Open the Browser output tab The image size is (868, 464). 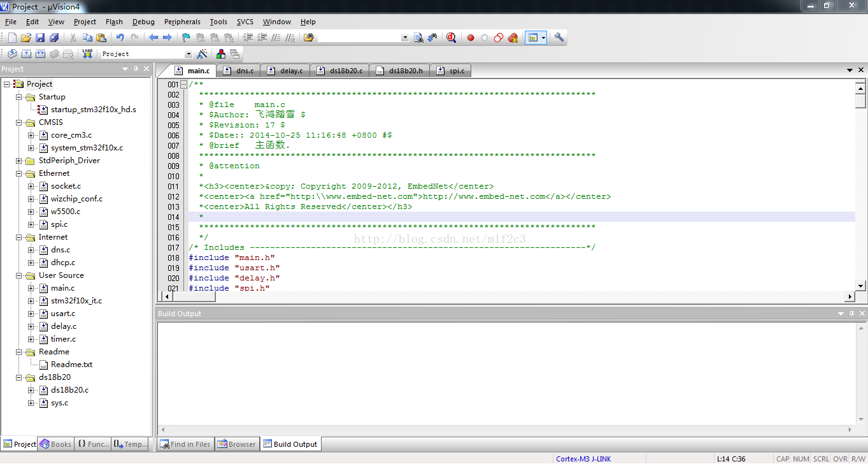(236, 444)
